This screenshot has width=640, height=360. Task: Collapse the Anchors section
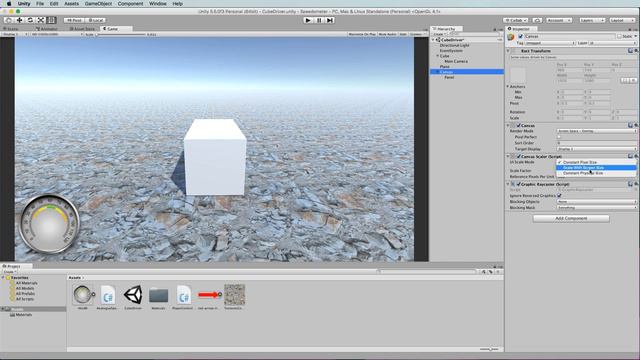click(508, 87)
